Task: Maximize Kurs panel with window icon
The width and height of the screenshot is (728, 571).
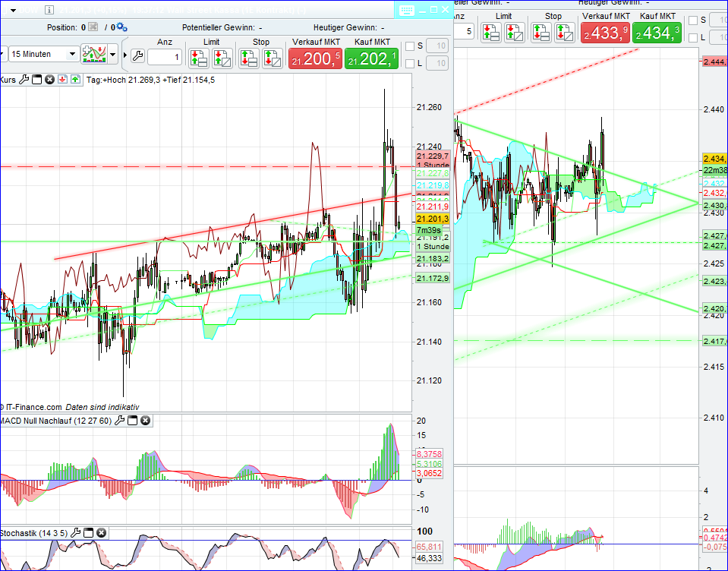Action: tap(36, 80)
